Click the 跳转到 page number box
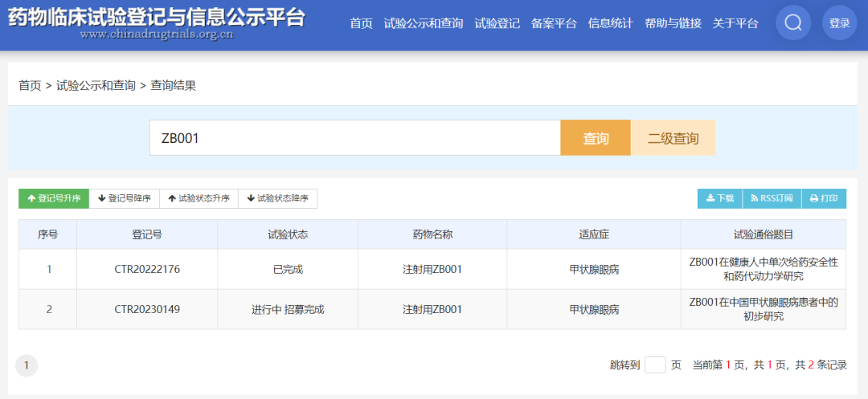The height and width of the screenshot is (399, 868). click(x=655, y=365)
